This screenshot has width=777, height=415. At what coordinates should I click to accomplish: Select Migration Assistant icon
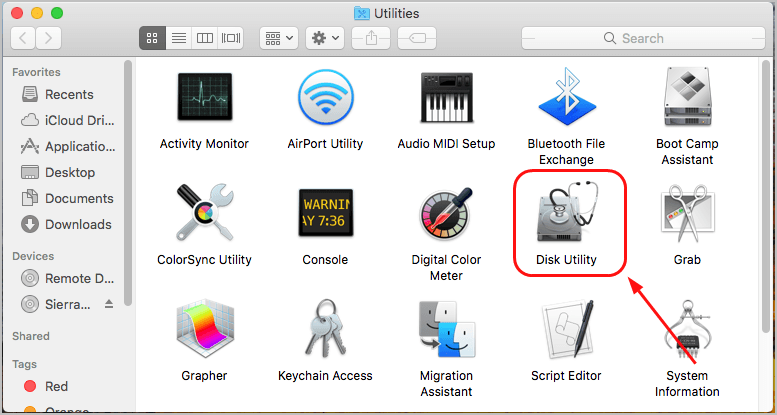tap(446, 330)
